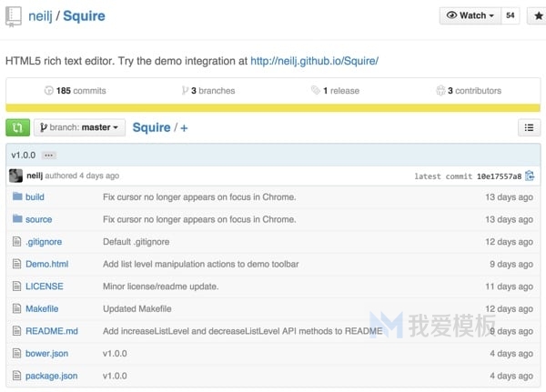546x392 pixels.
Task: Click '12 days ago' in .gitignore row
Action: [509, 242]
